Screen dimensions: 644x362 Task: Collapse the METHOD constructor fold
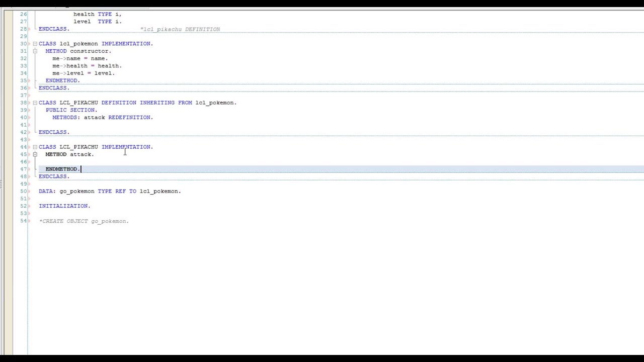[x=35, y=51]
